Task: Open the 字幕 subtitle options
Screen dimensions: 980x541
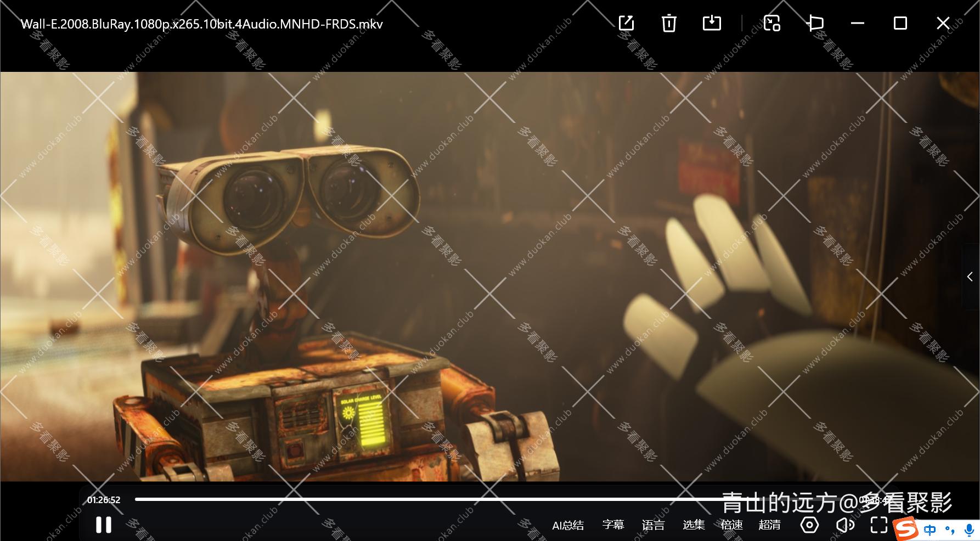Action: pos(613,525)
